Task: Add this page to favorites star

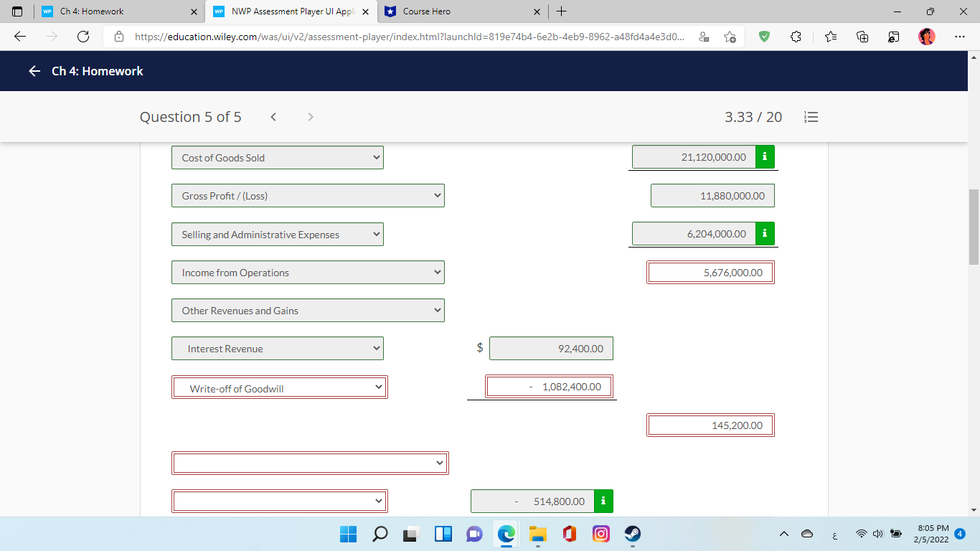Action: tap(730, 37)
